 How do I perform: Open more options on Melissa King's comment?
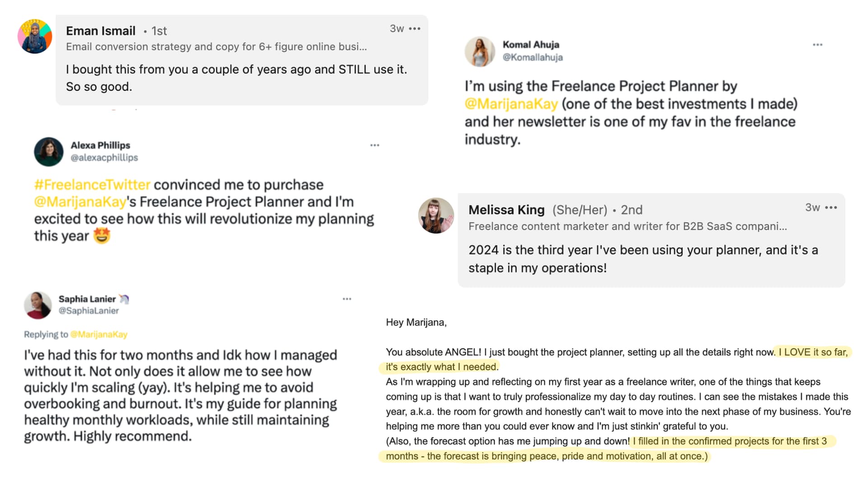tap(831, 208)
